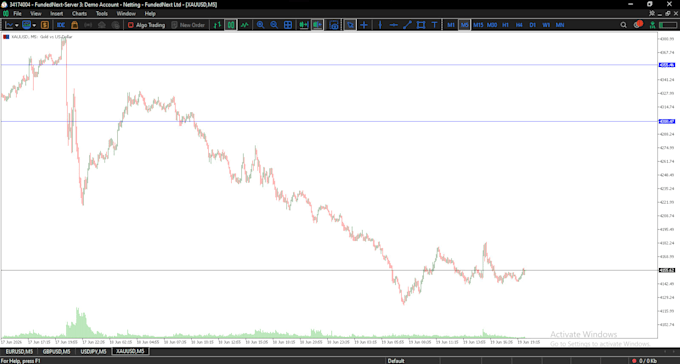
Task: Open the IDE MetaEditor icon
Action: (x=61, y=25)
